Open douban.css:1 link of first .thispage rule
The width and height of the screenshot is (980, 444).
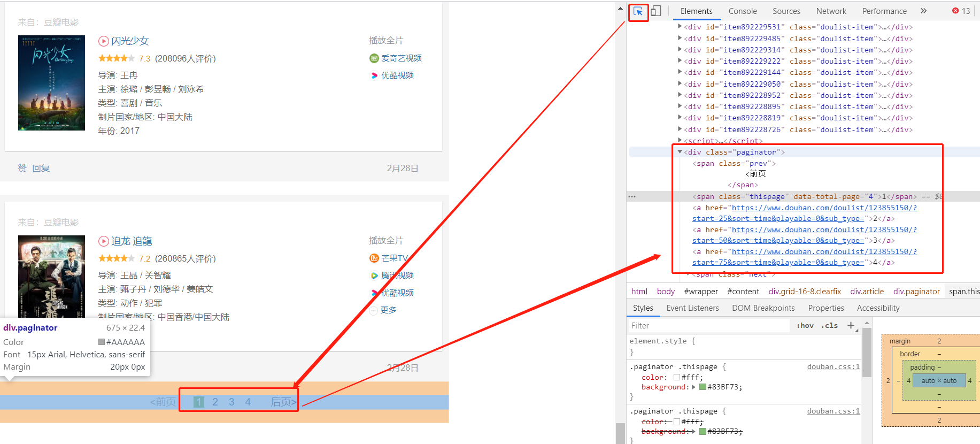click(x=834, y=366)
